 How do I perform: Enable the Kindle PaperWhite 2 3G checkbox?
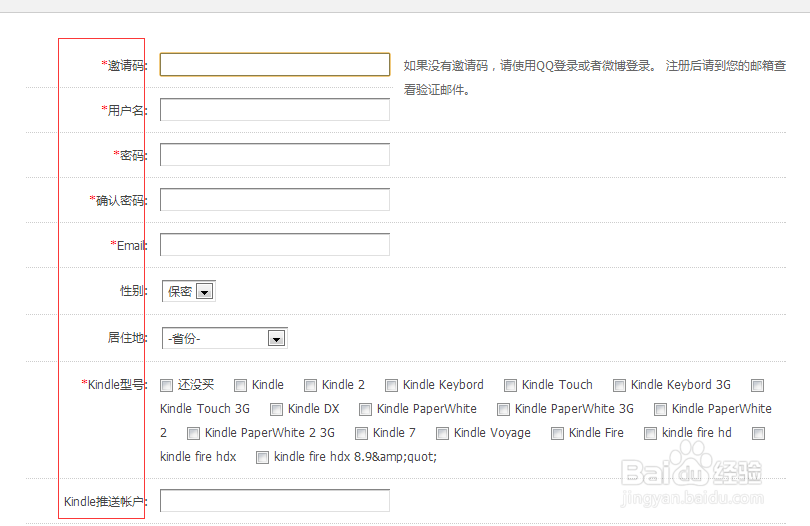point(193,433)
